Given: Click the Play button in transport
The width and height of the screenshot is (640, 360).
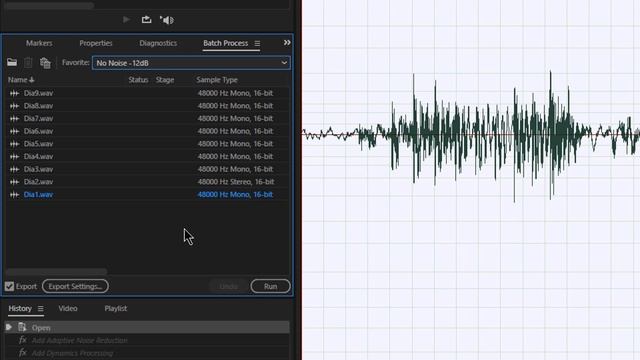Looking at the screenshot, I should (126, 20).
